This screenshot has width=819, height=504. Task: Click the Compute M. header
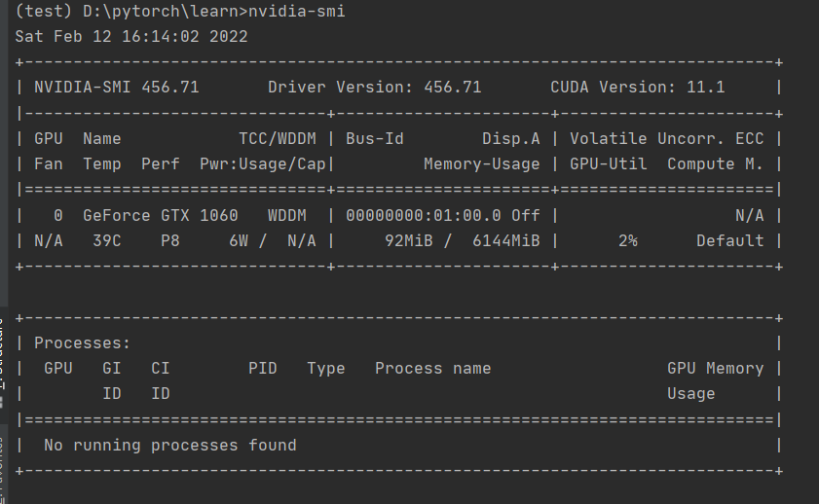[715, 164]
